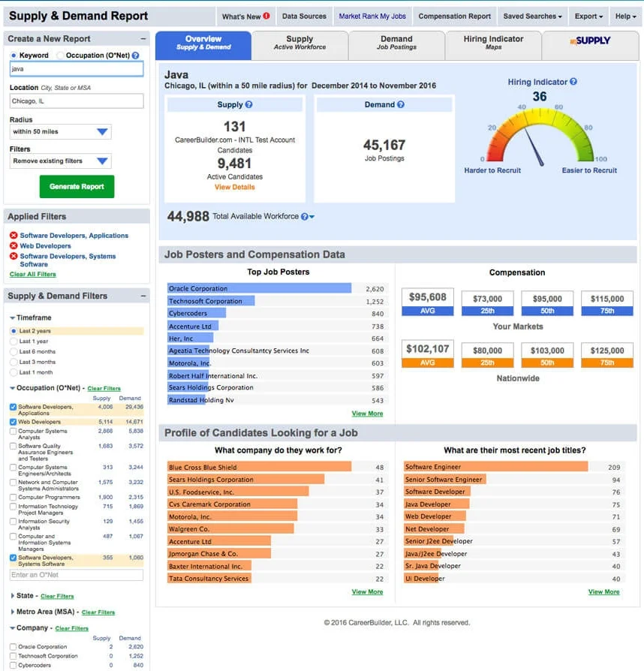Expand the State filter section

coord(13,596)
